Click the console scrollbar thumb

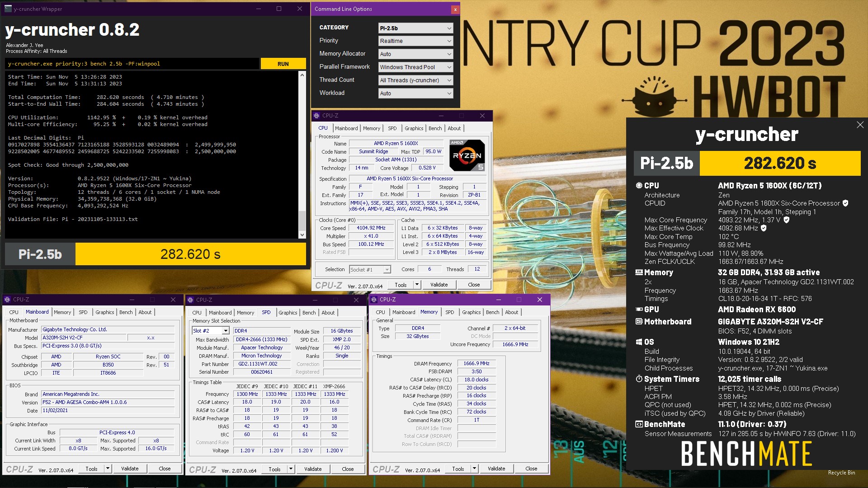[x=302, y=221]
